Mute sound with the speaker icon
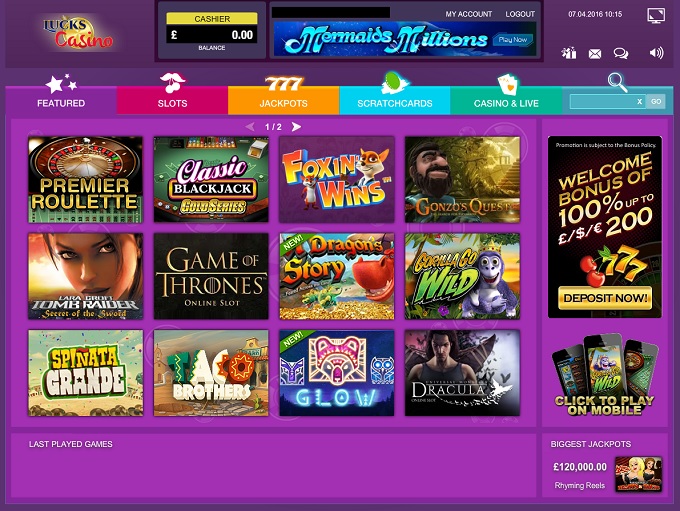680x511 pixels. [x=656, y=53]
